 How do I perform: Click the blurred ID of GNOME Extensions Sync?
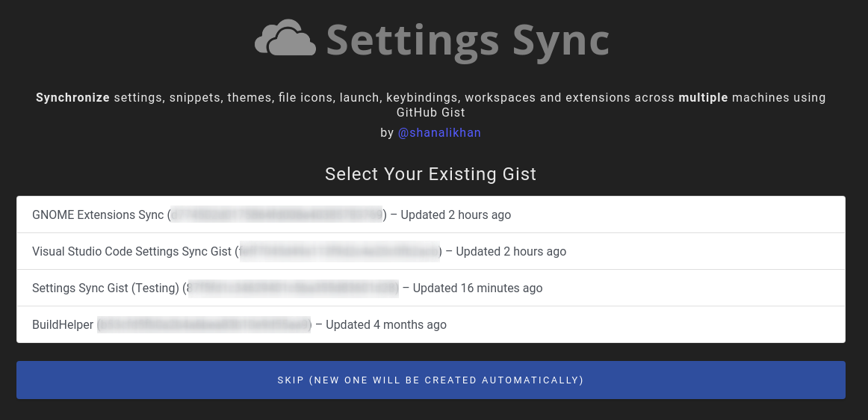276,215
